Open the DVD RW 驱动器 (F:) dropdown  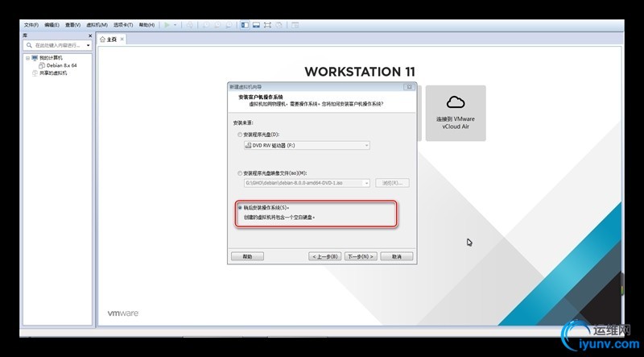(x=307, y=145)
